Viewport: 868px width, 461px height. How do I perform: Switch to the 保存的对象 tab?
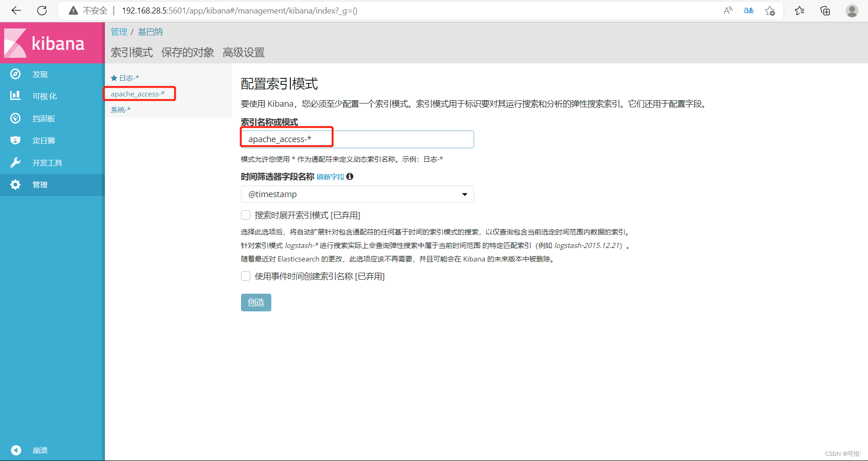[187, 52]
